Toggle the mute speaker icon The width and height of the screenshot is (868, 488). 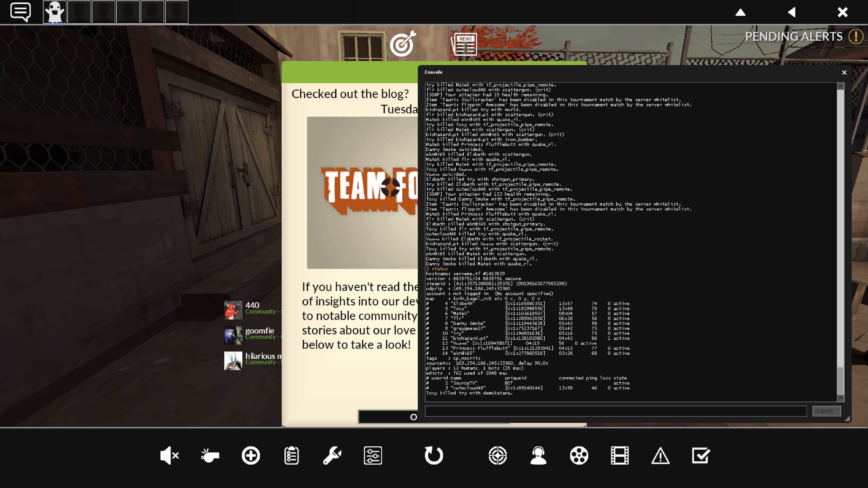coord(169,456)
